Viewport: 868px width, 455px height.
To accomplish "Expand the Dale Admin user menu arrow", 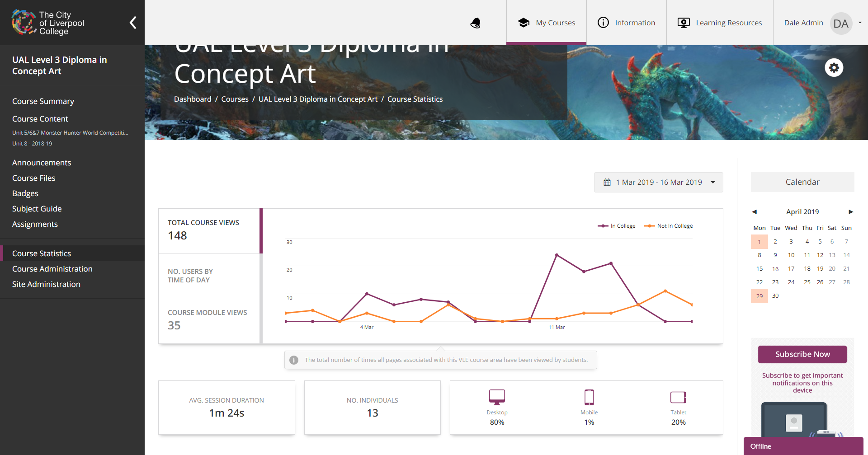I will 860,23.
